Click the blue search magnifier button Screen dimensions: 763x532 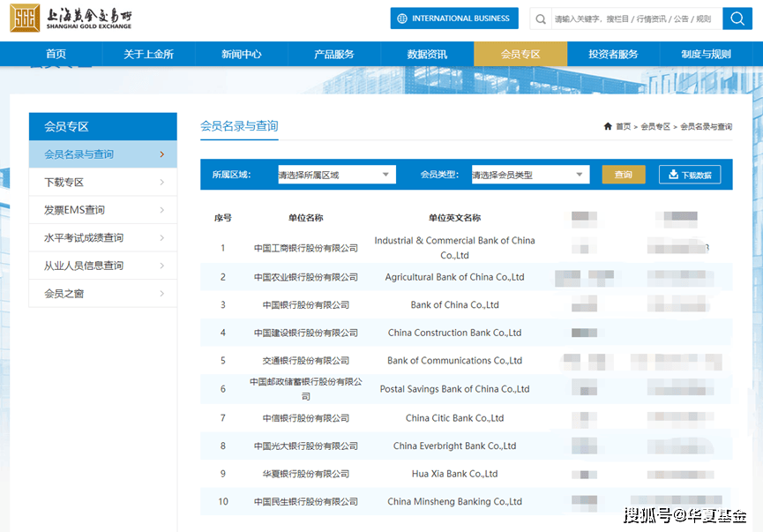click(737, 19)
